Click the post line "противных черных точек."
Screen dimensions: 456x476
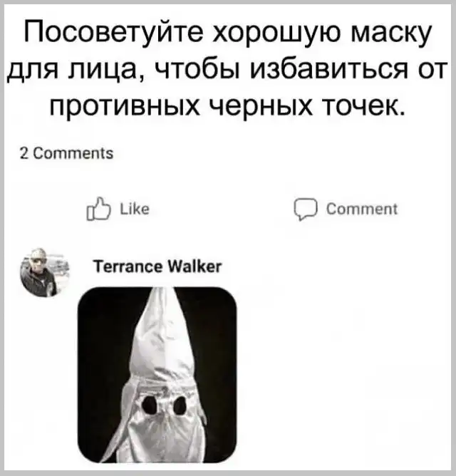(x=227, y=105)
